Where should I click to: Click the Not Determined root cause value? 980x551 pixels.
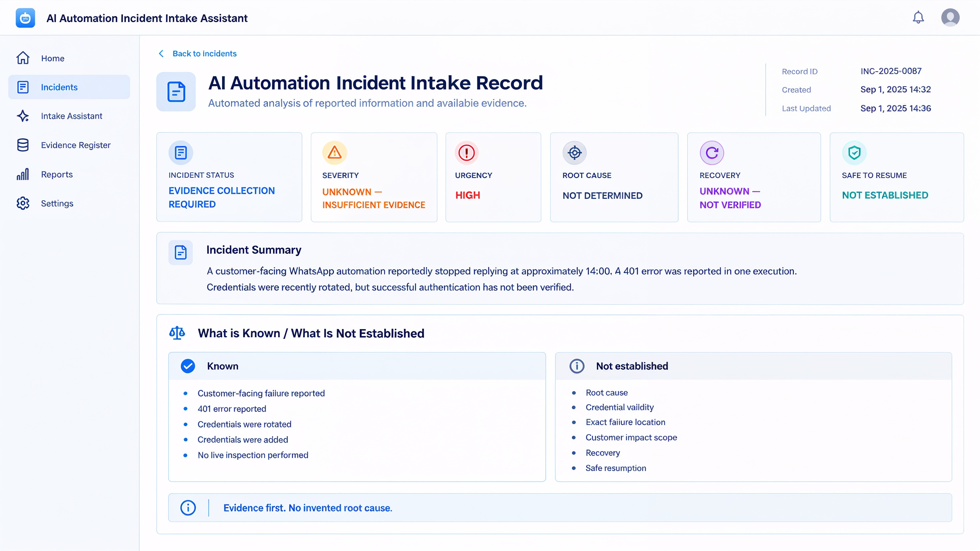602,195
